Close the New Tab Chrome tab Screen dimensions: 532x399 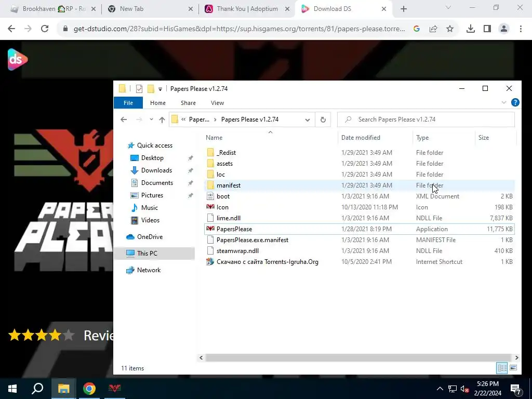[191, 9]
